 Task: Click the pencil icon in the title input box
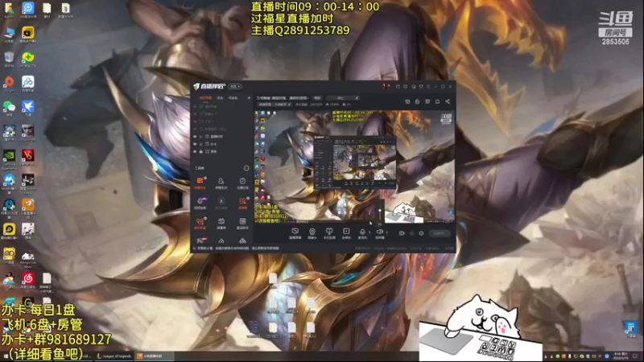[357, 98]
